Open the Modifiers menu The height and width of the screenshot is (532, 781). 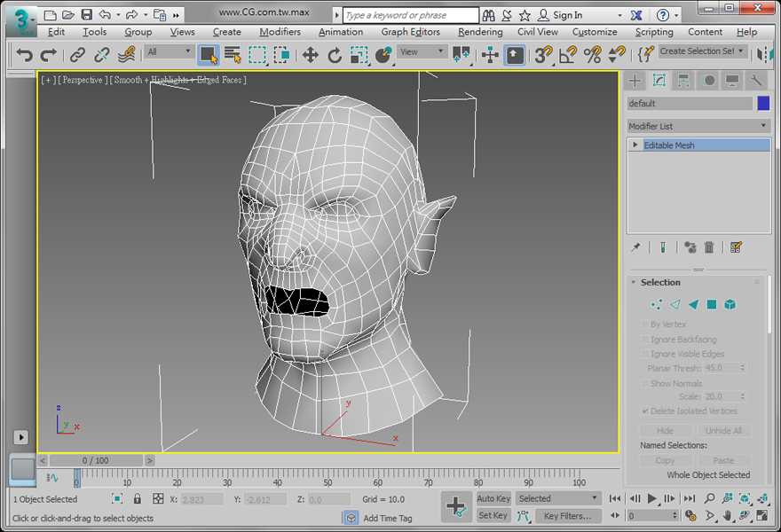point(280,32)
